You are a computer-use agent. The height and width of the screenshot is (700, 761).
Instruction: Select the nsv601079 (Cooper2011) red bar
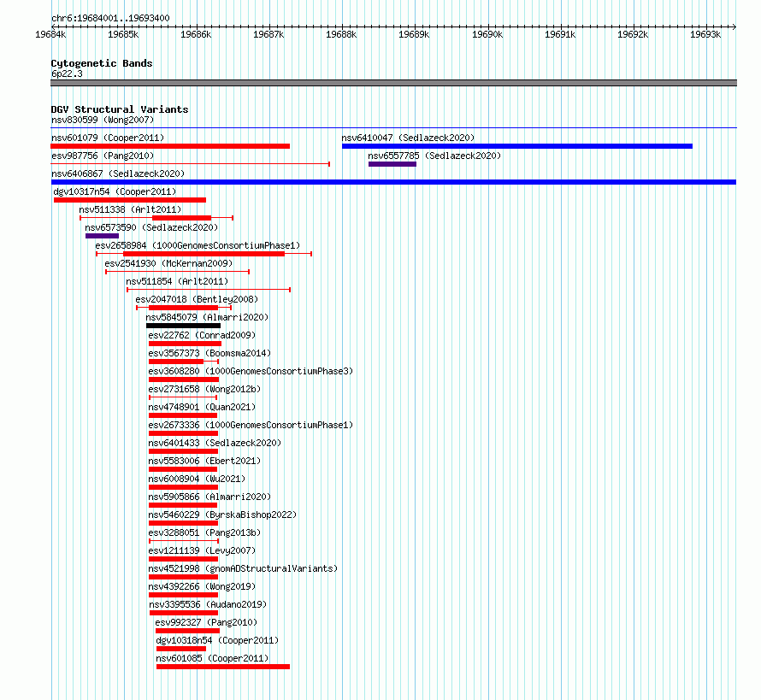[x=170, y=146]
